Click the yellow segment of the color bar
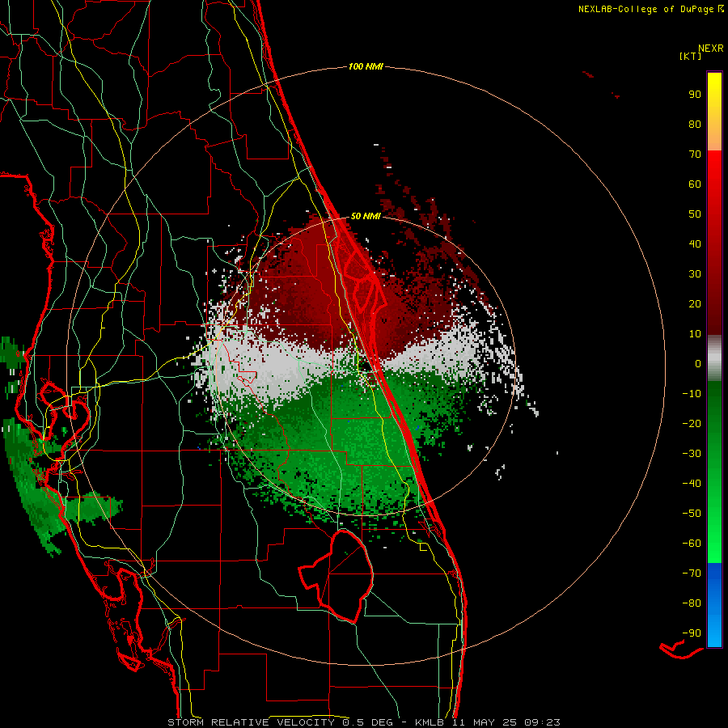The height and width of the screenshot is (728, 728). (714, 112)
